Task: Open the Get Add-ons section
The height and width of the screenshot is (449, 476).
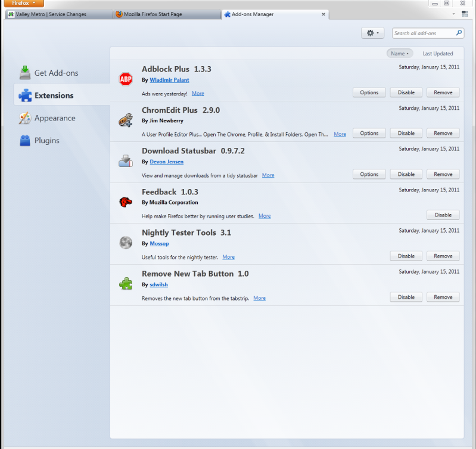Action: (x=61, y=73)
